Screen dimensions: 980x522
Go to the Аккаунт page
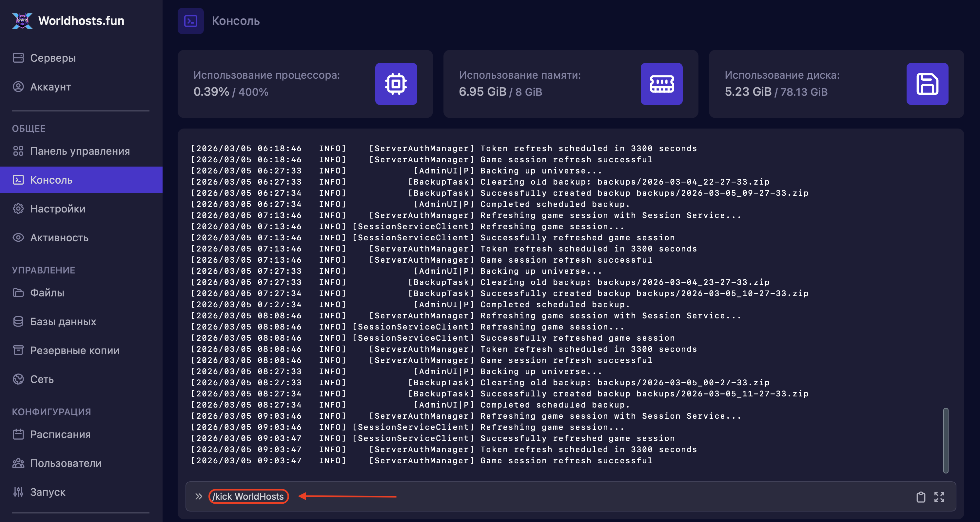(x=50, y=87)
